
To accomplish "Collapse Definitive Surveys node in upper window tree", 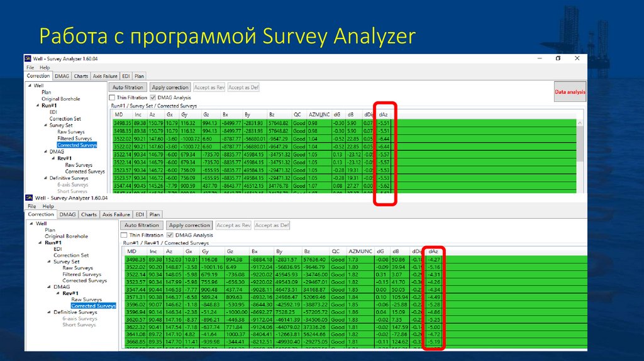I will 45,178.
